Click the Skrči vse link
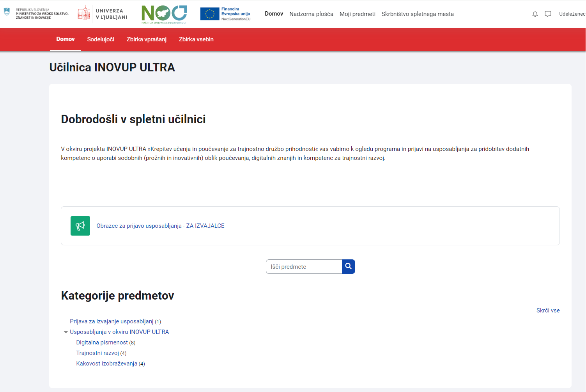 pyautogui.click(x=548, y=310)
